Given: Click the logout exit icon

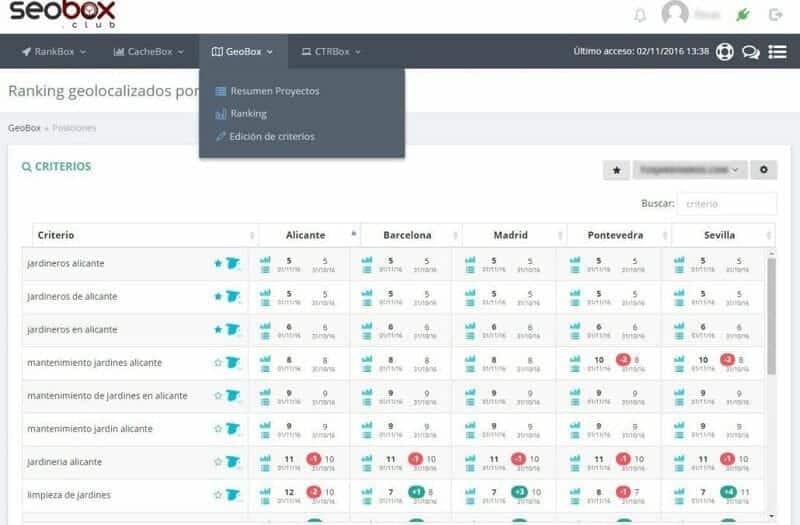Looking at the screenshot, I should [x=776, y=15].
